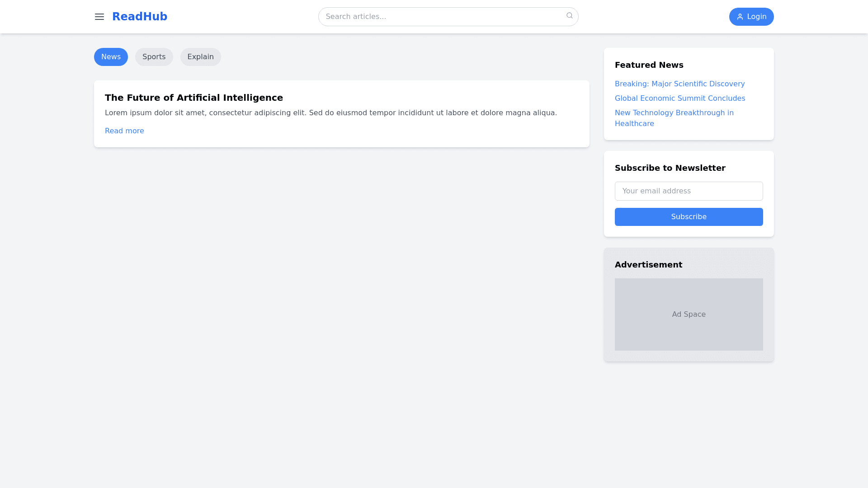
Task: Click the user icon in Login button
Action: pyautogui.click(x=740, y=17)
